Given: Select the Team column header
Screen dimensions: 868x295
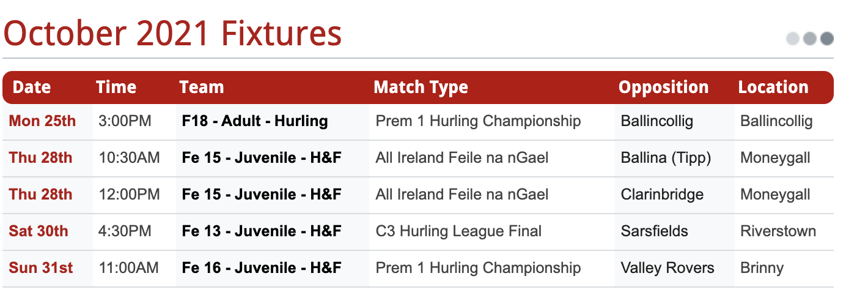Looking at the screenshot, I should click(202, 88).
